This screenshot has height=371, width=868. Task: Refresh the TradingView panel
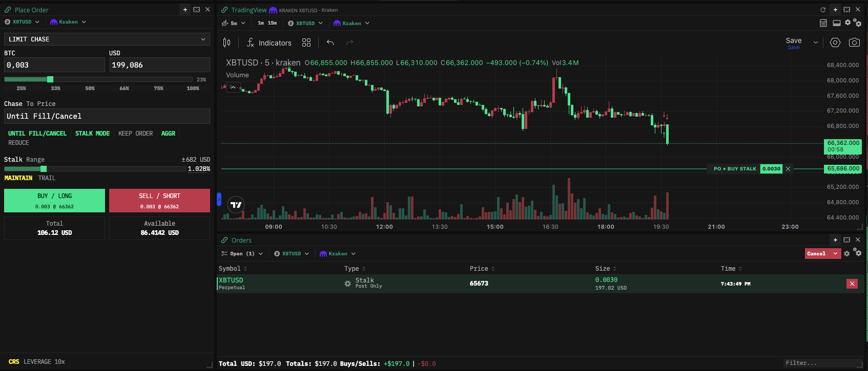823,10
